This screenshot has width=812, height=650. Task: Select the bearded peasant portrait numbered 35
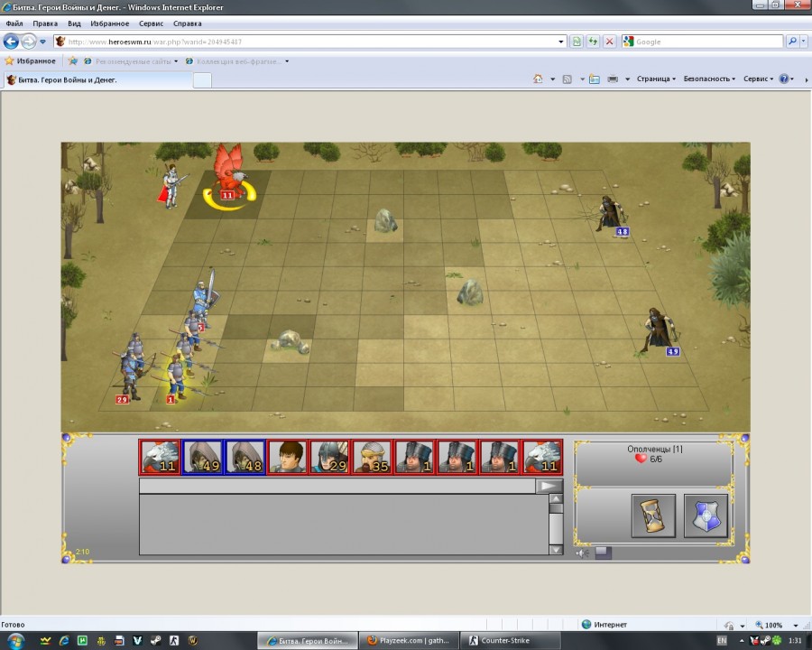click(x=373, y=457)
